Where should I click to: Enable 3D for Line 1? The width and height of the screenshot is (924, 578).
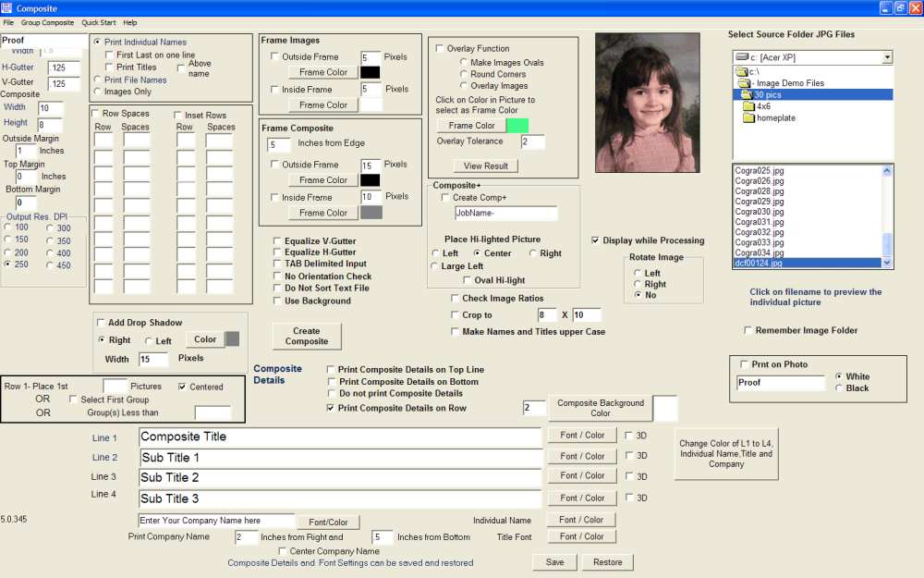coord(629,435)
